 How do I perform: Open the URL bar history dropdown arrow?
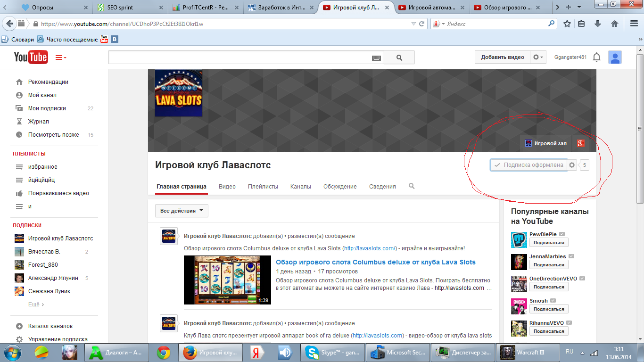tap(413, 24)
